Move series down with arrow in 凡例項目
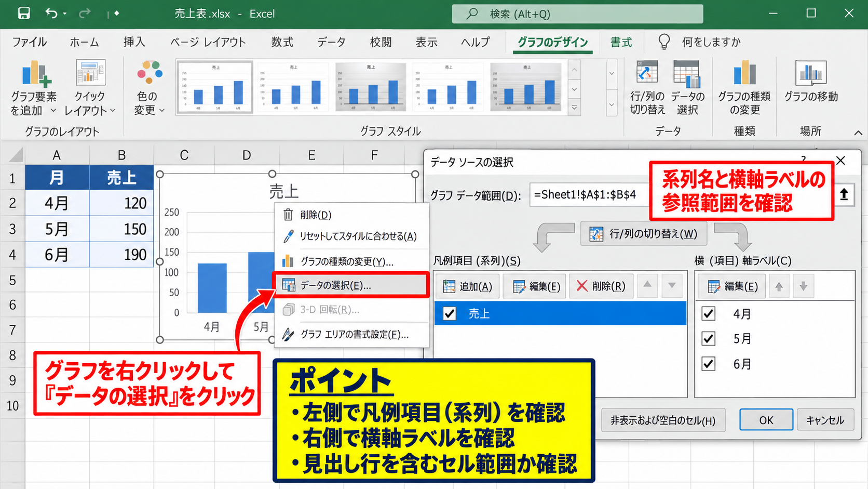 [x=672, y=285]
